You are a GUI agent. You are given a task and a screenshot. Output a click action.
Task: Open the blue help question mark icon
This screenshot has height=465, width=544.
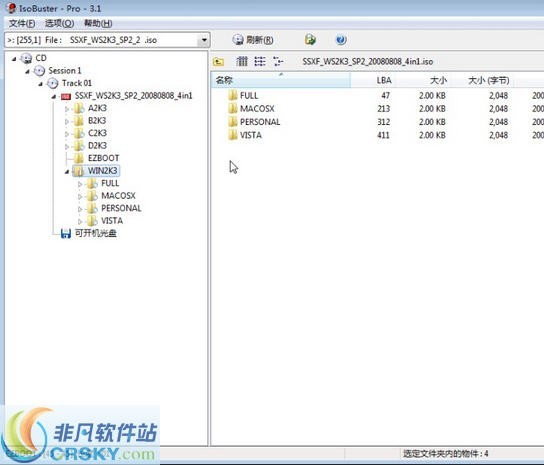(341, 40)
